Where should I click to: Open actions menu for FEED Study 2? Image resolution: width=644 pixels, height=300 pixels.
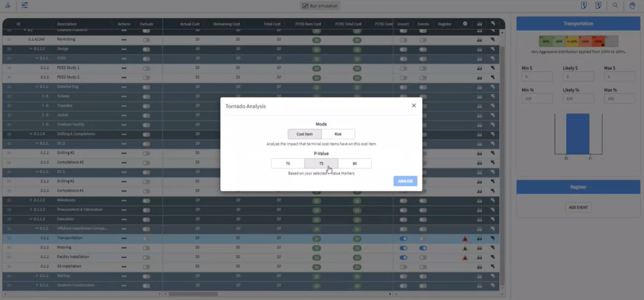point(124,77)
